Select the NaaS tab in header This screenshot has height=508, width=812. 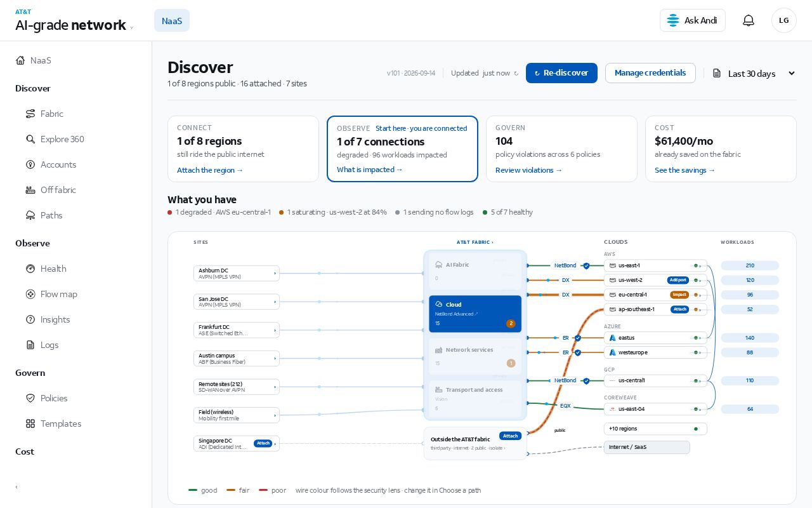point(172,20)
